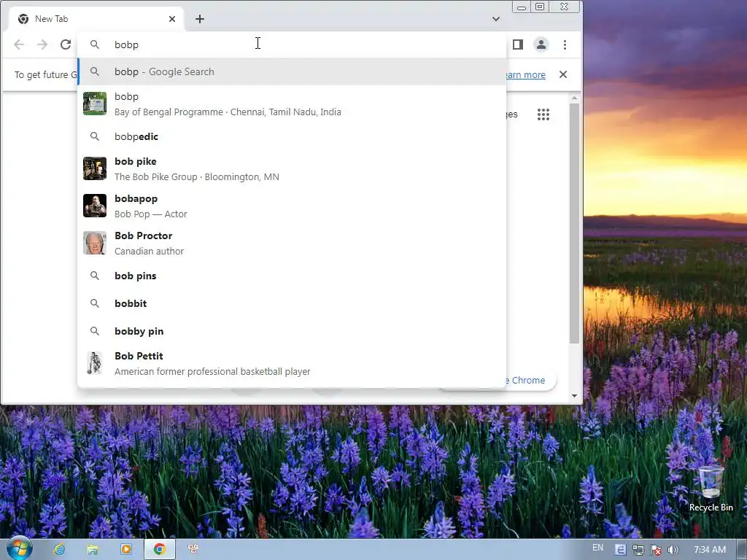Open the Recycle Bin desktop icon
This screenshot has width=747, height=560.
[711, 489]
